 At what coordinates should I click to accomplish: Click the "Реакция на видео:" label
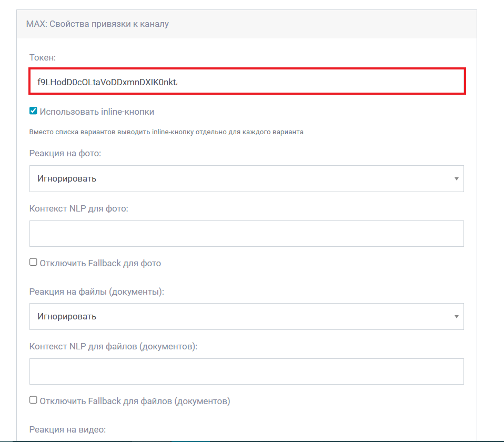point(67,429)
